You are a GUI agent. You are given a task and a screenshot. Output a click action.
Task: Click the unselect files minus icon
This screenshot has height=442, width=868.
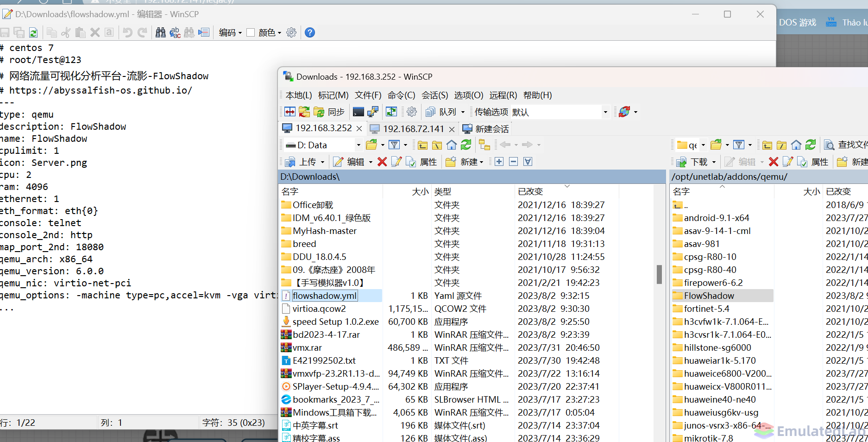click(513, 162)
